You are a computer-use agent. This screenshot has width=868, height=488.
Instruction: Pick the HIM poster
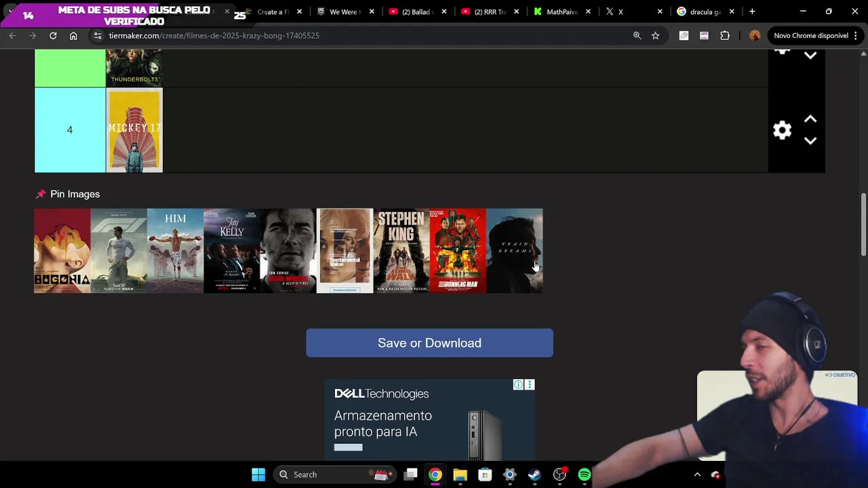(x=175, y=251)
